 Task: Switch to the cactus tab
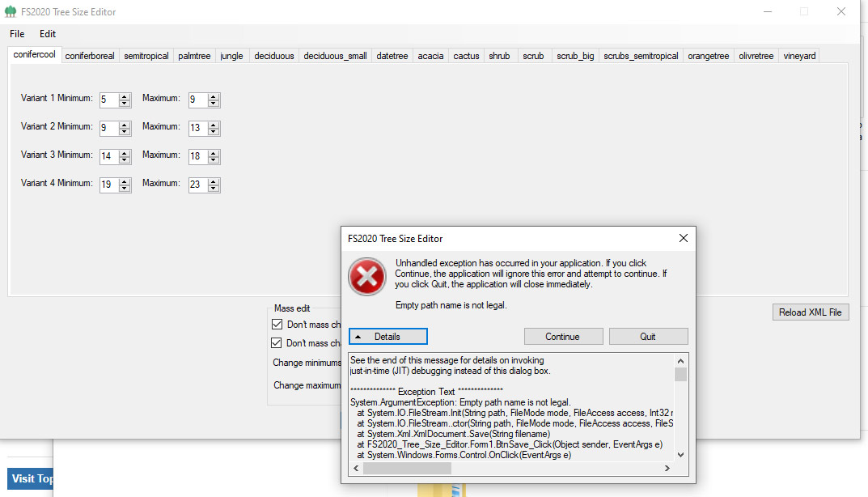[x=466, y=55]
